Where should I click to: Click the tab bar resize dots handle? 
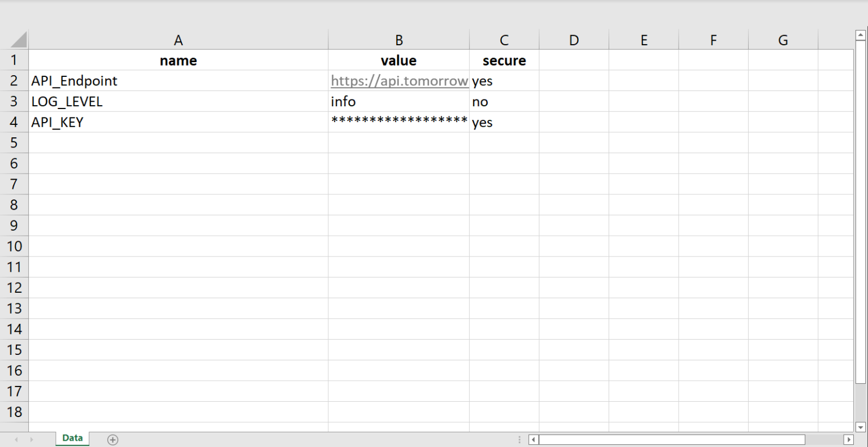[x=519, y=440]
